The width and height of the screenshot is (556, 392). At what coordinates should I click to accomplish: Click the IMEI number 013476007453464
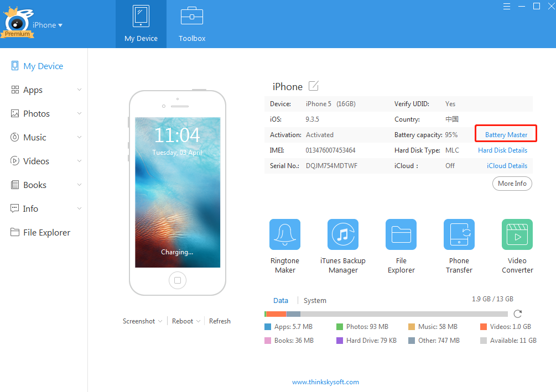pos(330,150)
